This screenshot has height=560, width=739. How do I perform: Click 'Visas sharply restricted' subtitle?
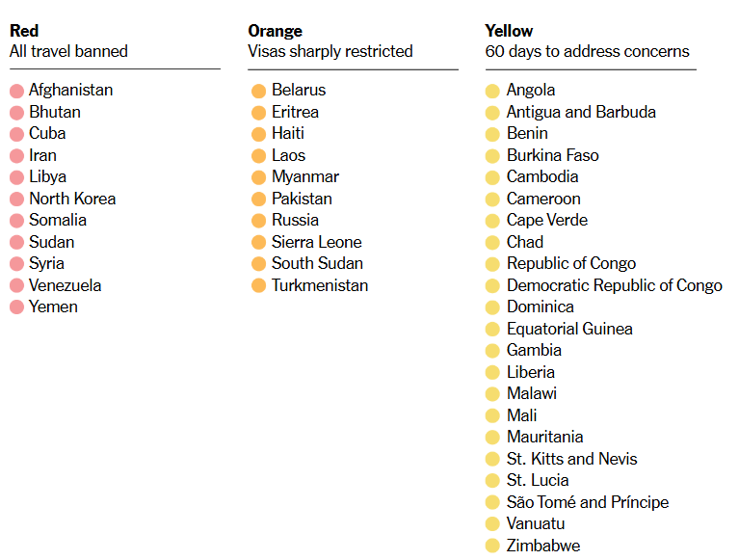pyautogui.click(x=330, y=51)
